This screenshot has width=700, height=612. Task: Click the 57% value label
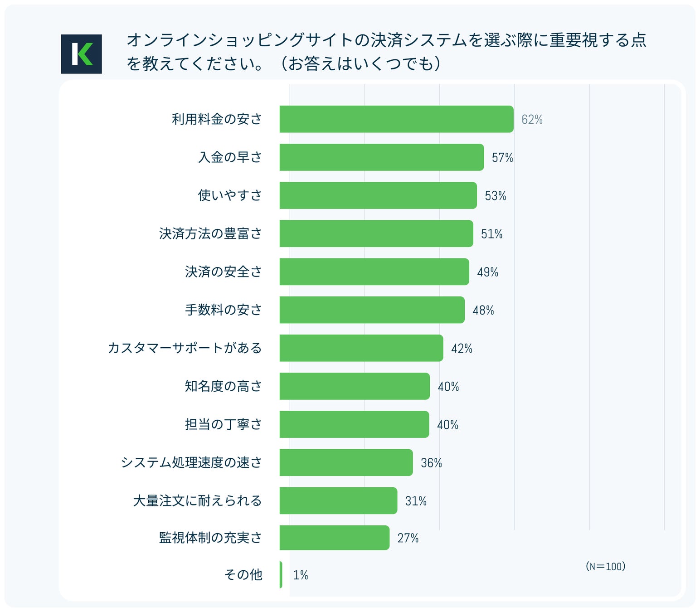(502, 158)
